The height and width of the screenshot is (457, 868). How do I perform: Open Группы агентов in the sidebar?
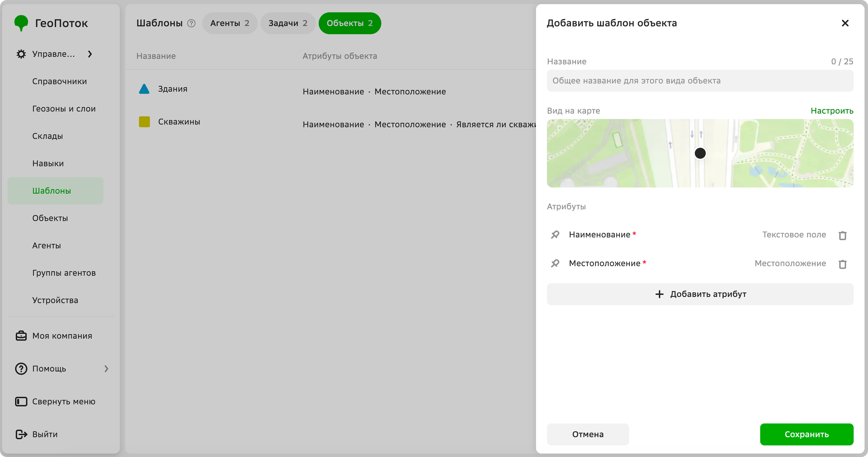64,273
